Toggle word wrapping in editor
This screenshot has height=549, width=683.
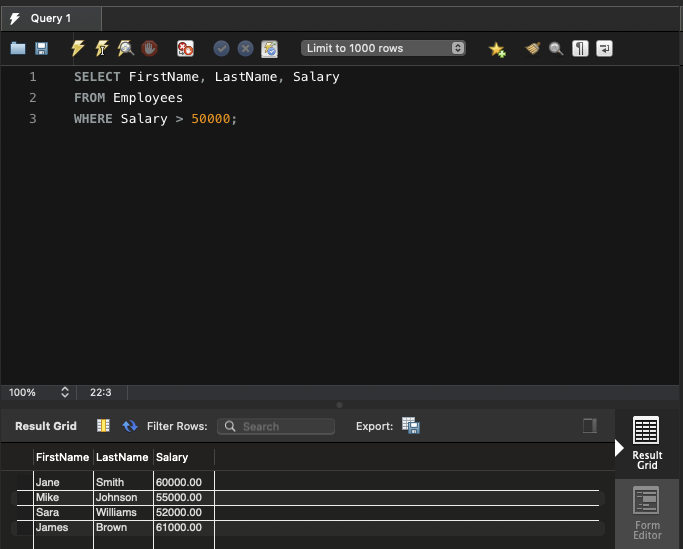(604, 48)
